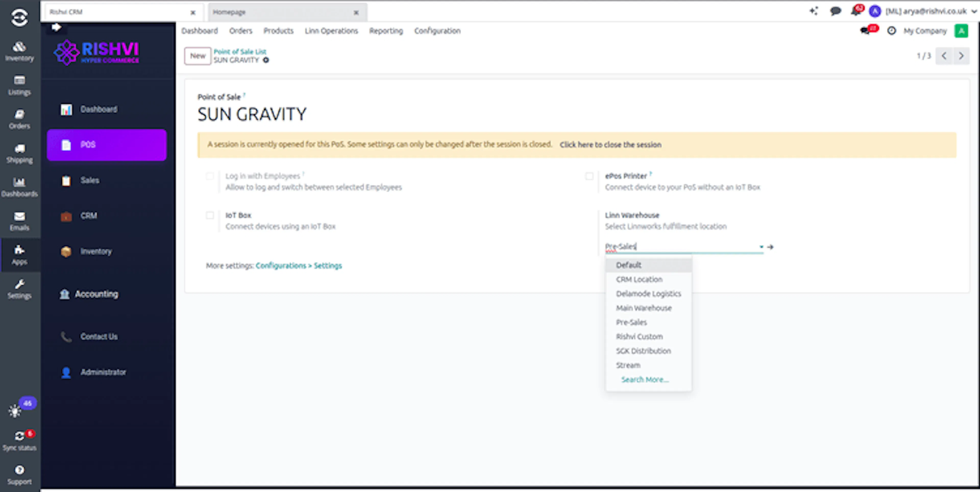Screen dimensions: 980x492
Task: Click the green A user avatar
Action: 961,30
